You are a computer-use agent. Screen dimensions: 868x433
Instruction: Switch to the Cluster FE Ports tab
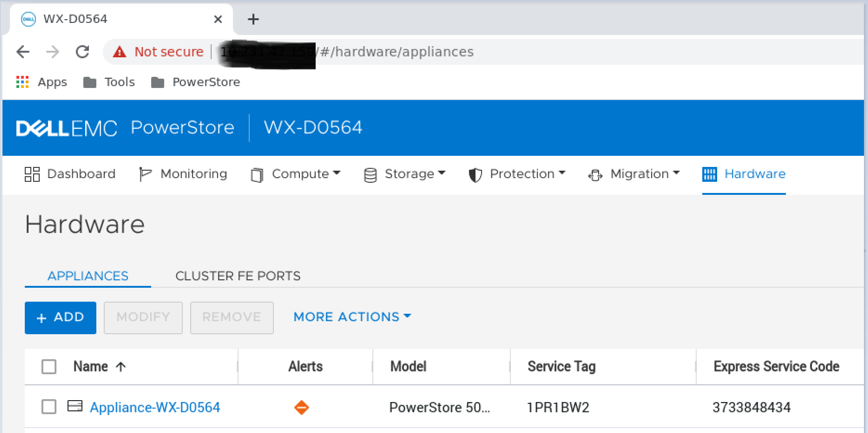(x=238, y=276)
